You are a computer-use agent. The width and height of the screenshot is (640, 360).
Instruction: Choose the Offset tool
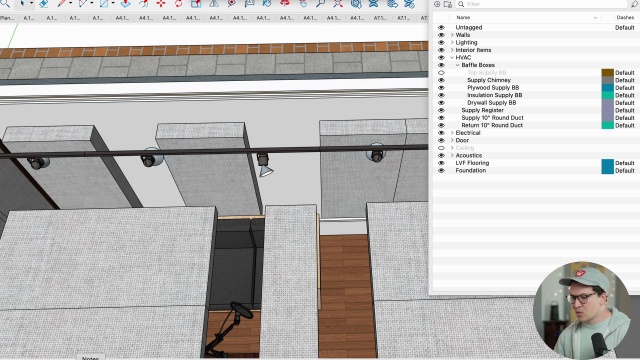pos(144,4)
